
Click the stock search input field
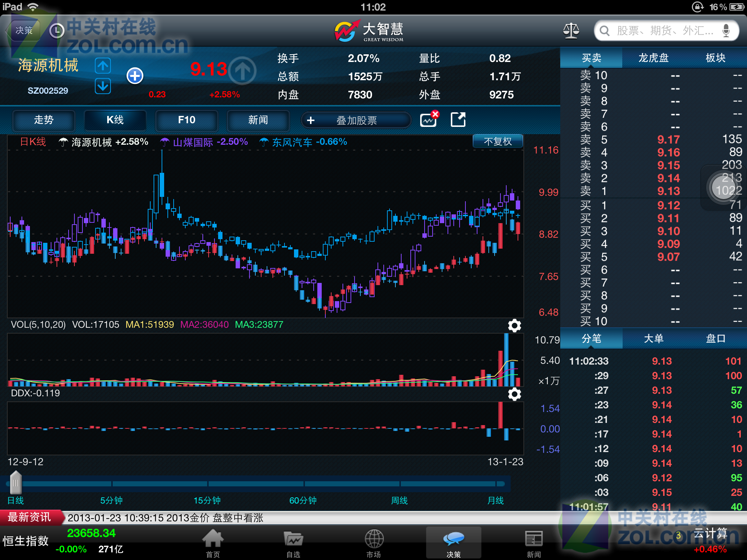tap(665, 31)
